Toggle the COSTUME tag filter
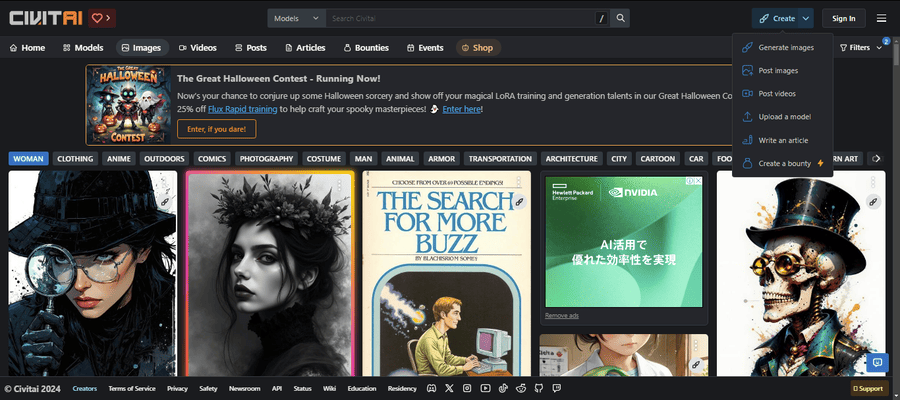The height and width of the screenshot is (400, 900). pyautogui.click(x=324, y=159)
